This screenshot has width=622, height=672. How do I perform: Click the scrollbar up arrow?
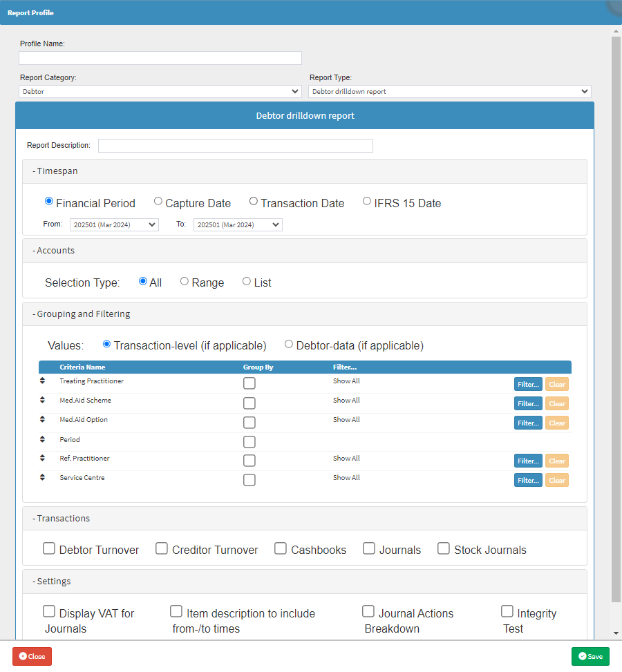tap(616, 31)
